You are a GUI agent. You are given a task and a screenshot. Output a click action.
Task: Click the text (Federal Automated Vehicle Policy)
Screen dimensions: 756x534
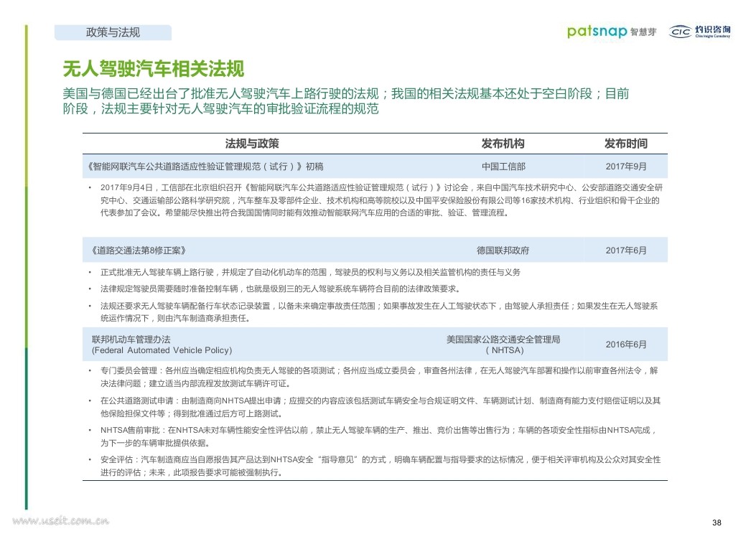coord(162,350)
